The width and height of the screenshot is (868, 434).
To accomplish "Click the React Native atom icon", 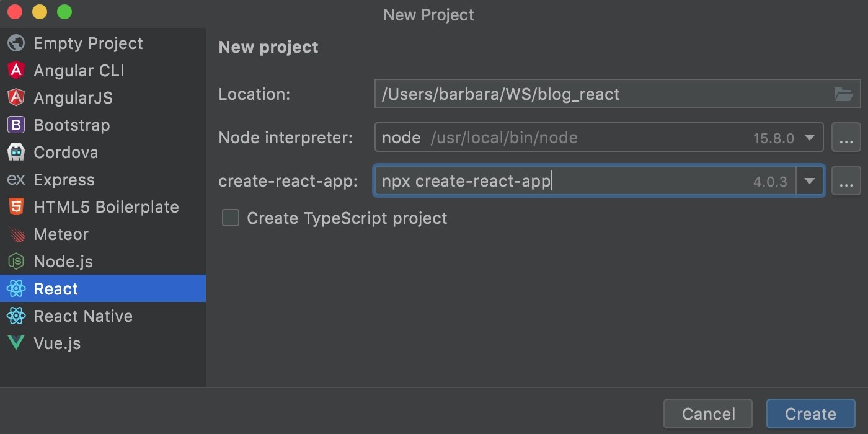I will click(x=16, y=316).
